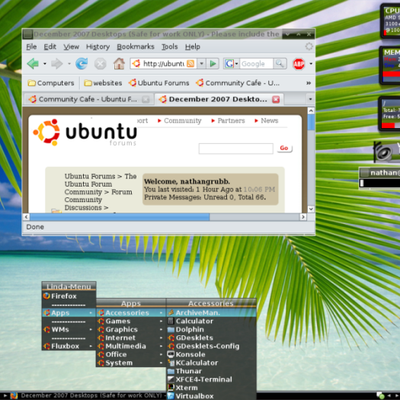Click the Google search input box

coord(256,64)
